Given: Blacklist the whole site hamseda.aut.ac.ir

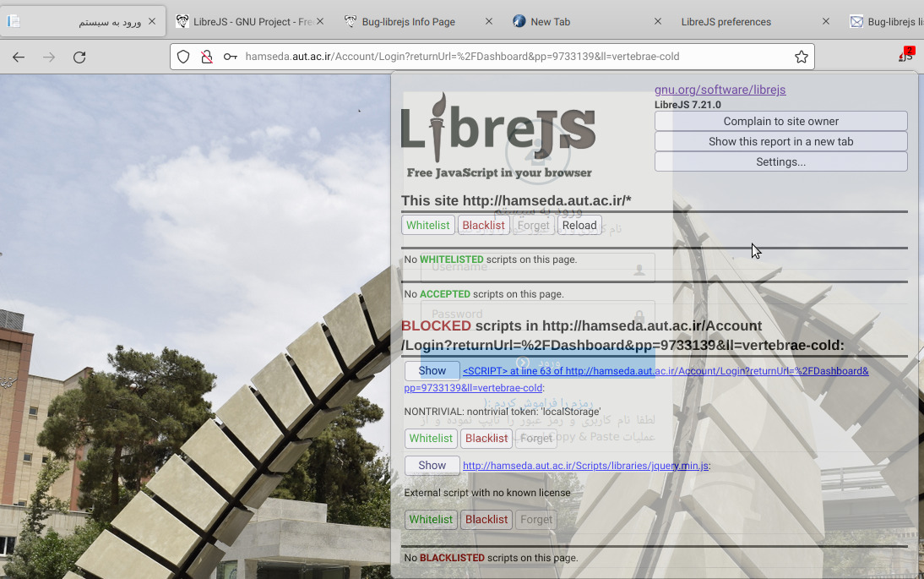Looking at the screenshot, I should 483,225.
